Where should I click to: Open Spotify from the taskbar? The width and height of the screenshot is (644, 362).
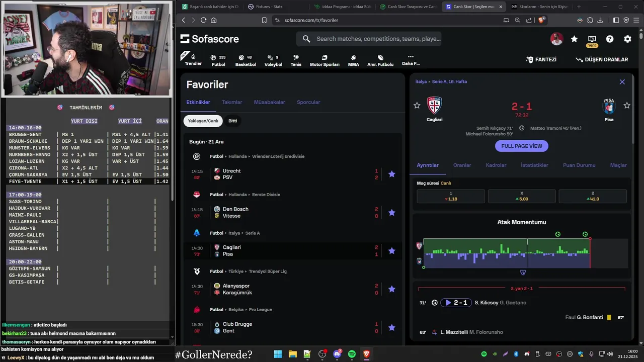point(352,354)
